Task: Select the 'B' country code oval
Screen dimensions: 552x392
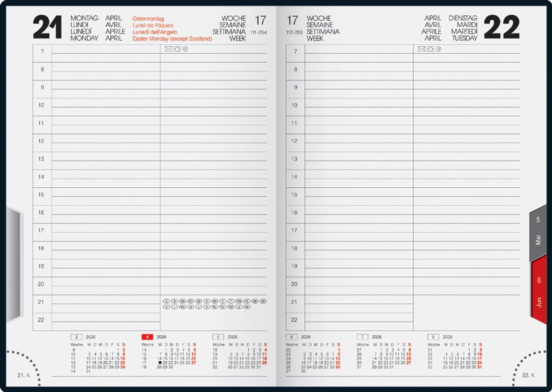Action: (x=175, y=301)
